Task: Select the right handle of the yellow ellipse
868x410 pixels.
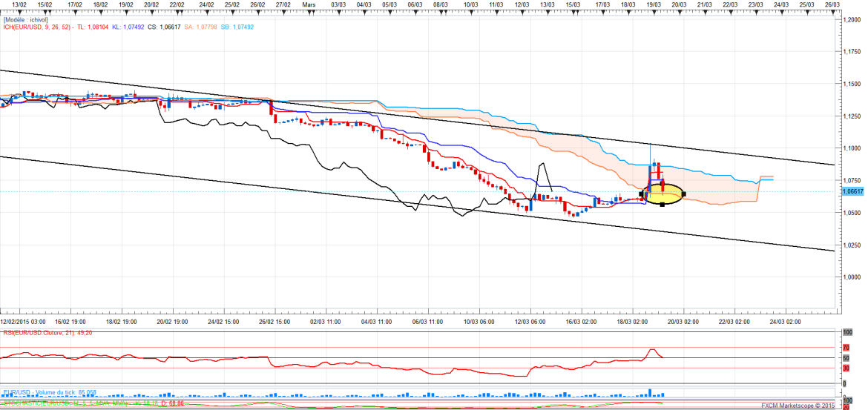Action: pos(684,194)
